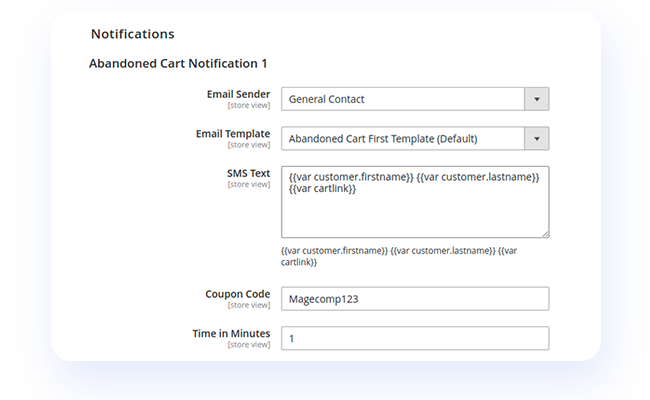The height and width of the screenshot is (400, 650).
Task: Click the SMS Text label
Action: [x=248, y=173]
